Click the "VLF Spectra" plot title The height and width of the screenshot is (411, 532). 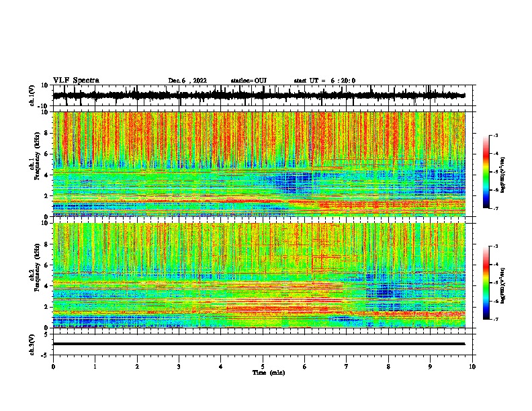pos(76,81)
